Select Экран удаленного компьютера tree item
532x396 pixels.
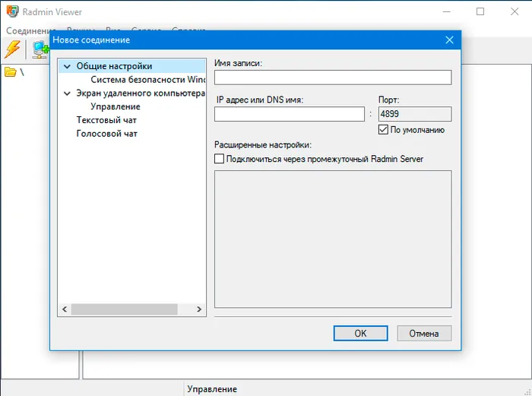click(x=141, y=93)
